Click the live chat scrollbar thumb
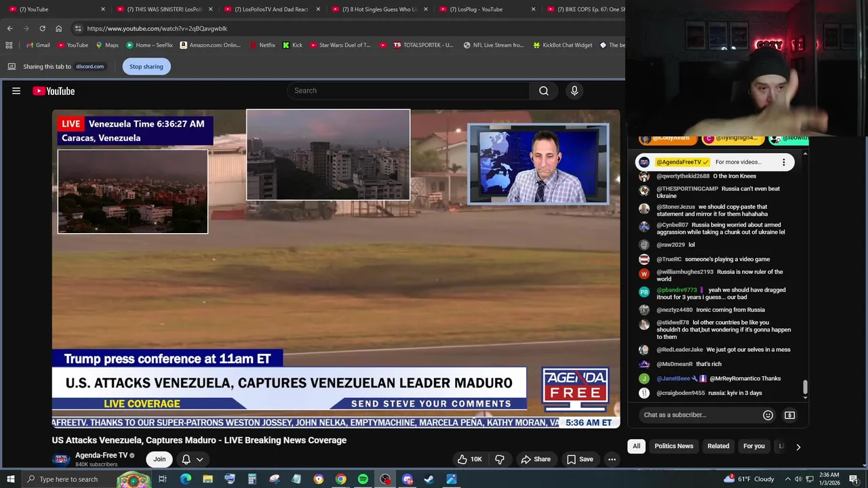The height and width of the screenshot is (488, 868). tap(805, 387)
